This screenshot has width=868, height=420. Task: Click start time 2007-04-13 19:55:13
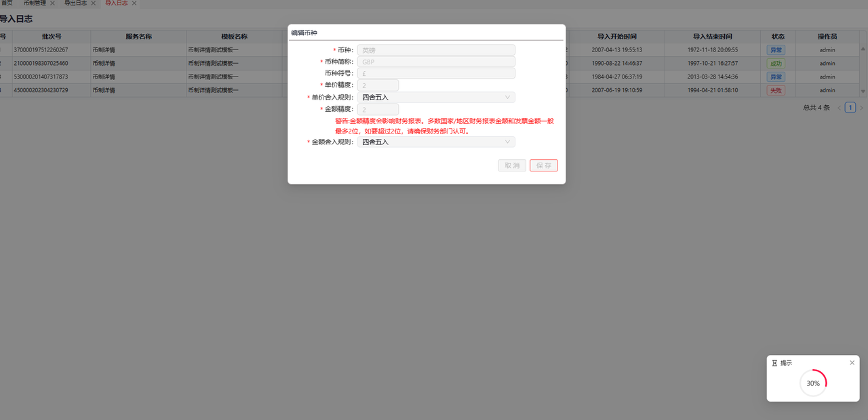tap(616, 50)
